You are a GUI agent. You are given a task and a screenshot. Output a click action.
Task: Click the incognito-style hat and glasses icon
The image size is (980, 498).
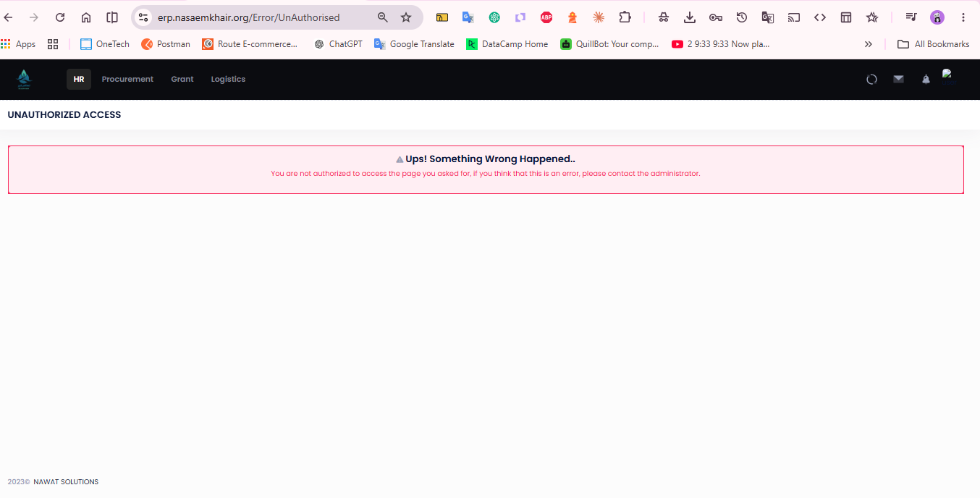pos(664,17)
